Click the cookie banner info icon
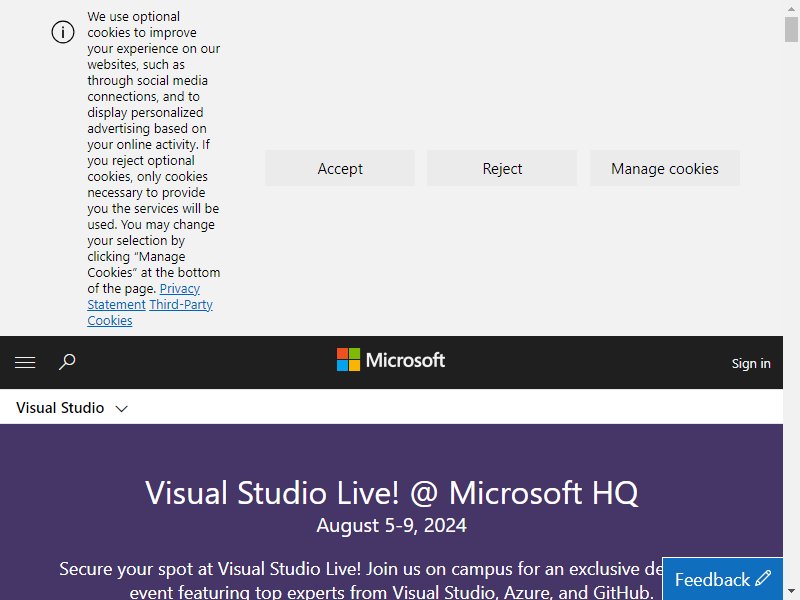800x600 pixels. coord(63,33)
